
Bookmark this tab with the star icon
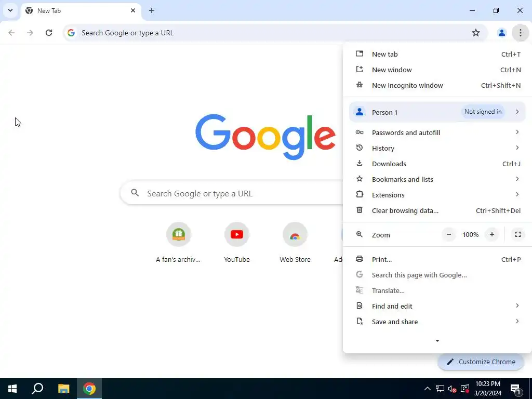click(476, 33)
